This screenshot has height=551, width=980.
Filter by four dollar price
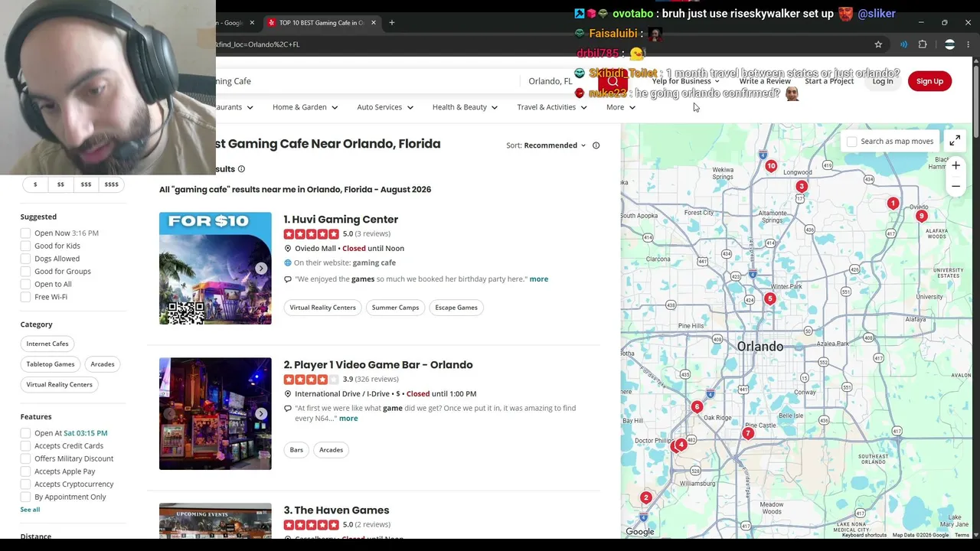[112, 184]
